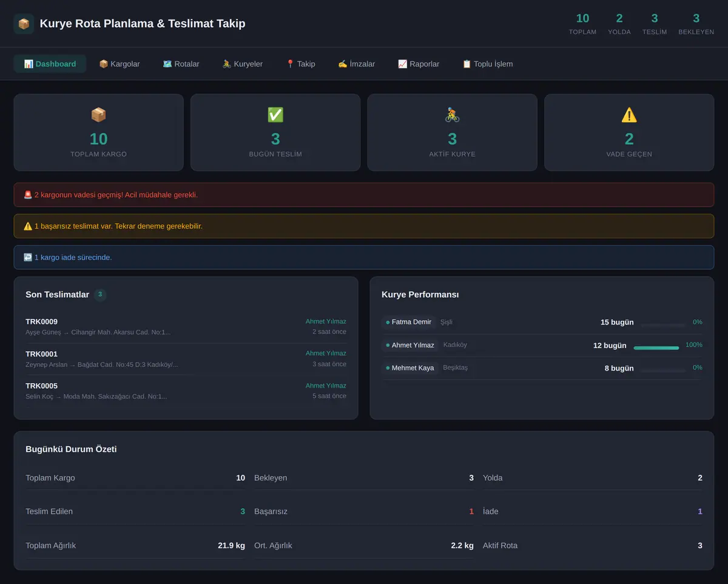
Task: Click the "15 bugün" text for Fatma Demir
Action: click(617, 322)
